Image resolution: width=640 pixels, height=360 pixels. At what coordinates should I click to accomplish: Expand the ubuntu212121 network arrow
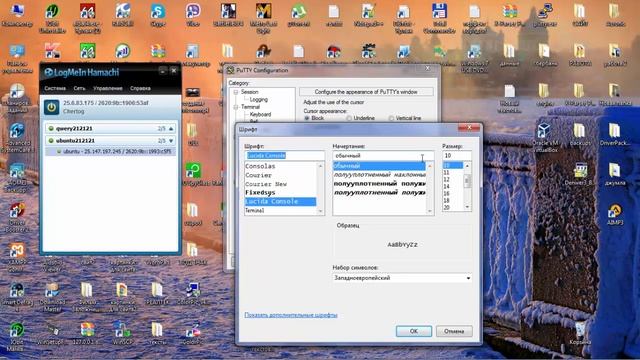click(x=171, y=141)
